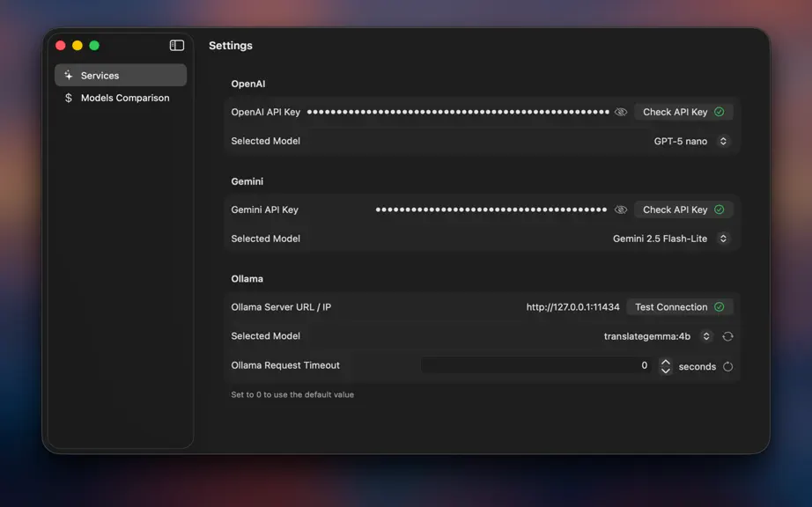This screenshot has width=812, height=507.
Task: Refresh the Ollama models list
Action: coord(727,336)
